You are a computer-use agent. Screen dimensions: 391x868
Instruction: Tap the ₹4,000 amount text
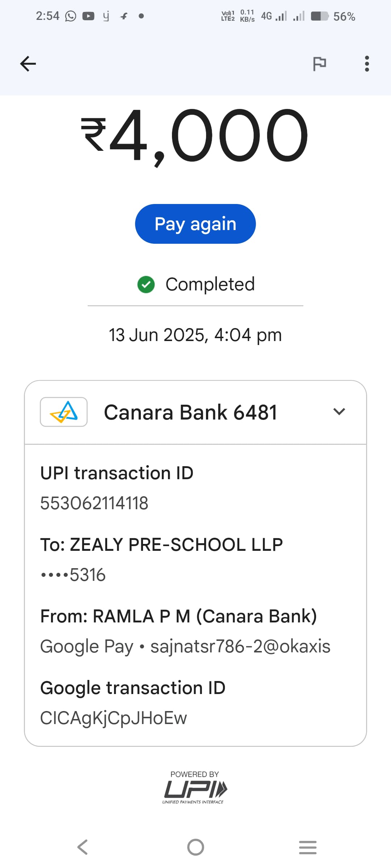pyautogui.click(x=195, y=136)
